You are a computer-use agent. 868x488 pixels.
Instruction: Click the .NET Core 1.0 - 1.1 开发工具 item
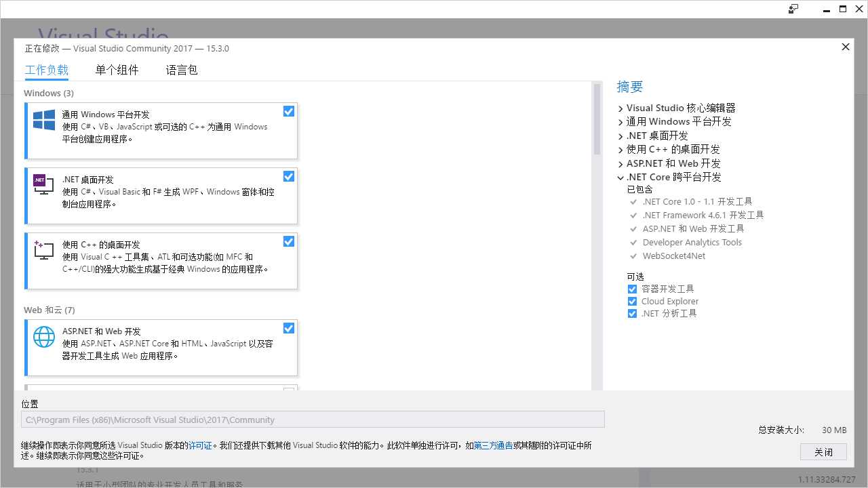(697, 201)
